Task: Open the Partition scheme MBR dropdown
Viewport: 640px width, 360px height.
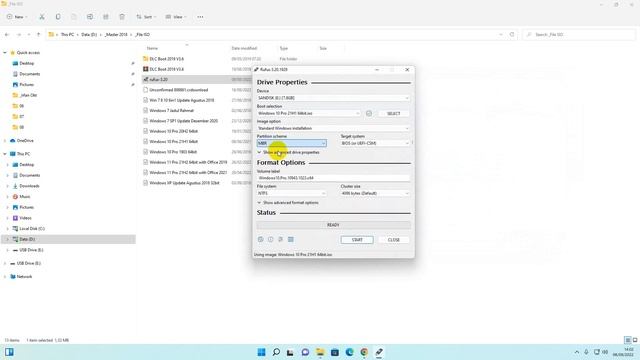Action: click(291, 143)
